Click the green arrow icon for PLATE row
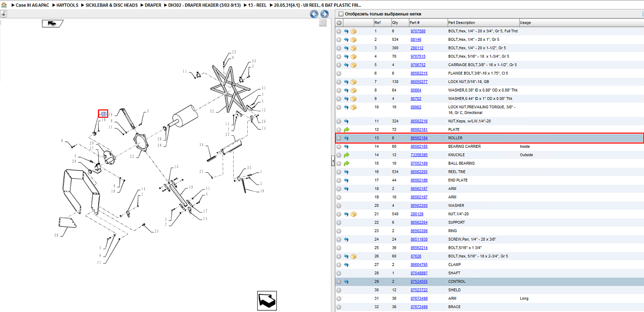The width and height of the screenshot is (644, 312). (346, 129)
